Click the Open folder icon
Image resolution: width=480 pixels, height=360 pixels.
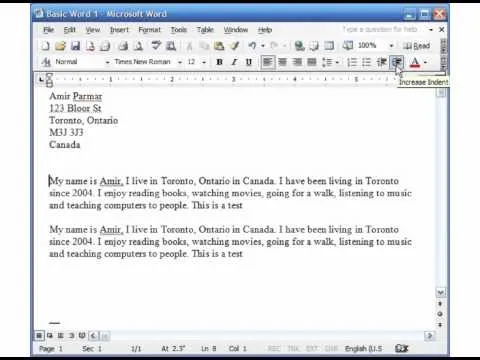(x=60, y=46)
